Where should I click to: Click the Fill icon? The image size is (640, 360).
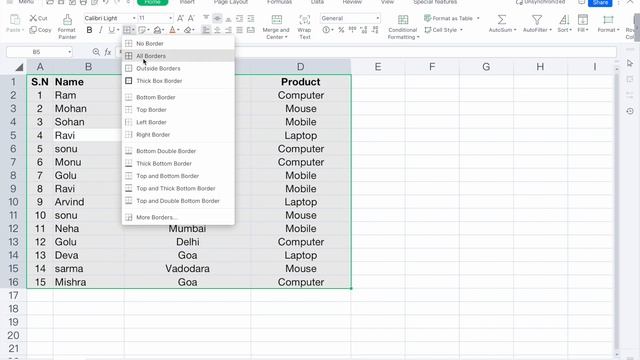pyautogui.click(x=583, y=20)
